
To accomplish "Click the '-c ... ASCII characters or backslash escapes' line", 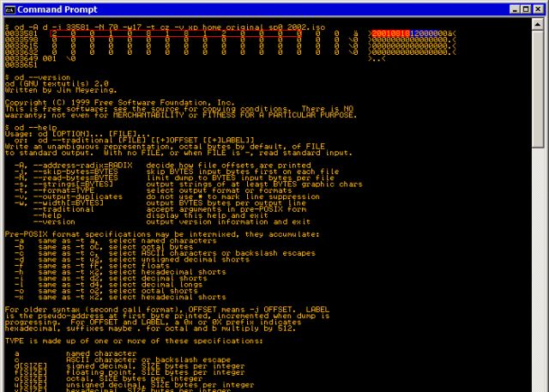I will 165,253.
